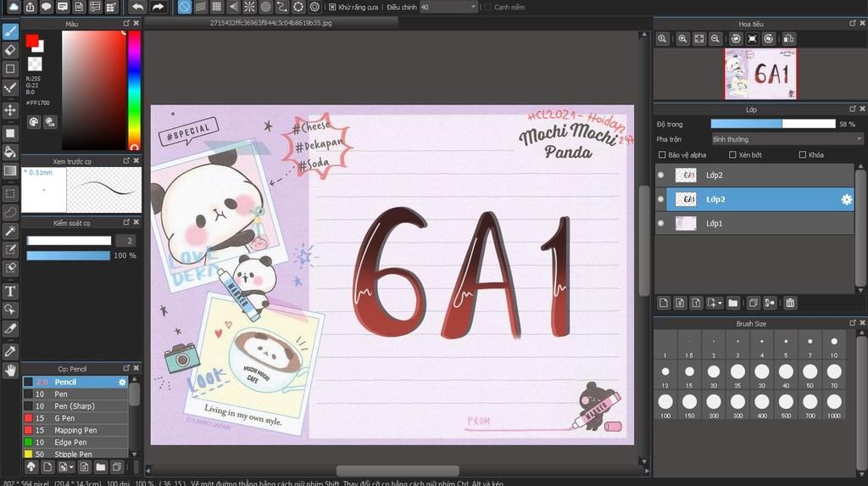Select the Pen brush
The image size is (868, 486).
coord(75,394)
